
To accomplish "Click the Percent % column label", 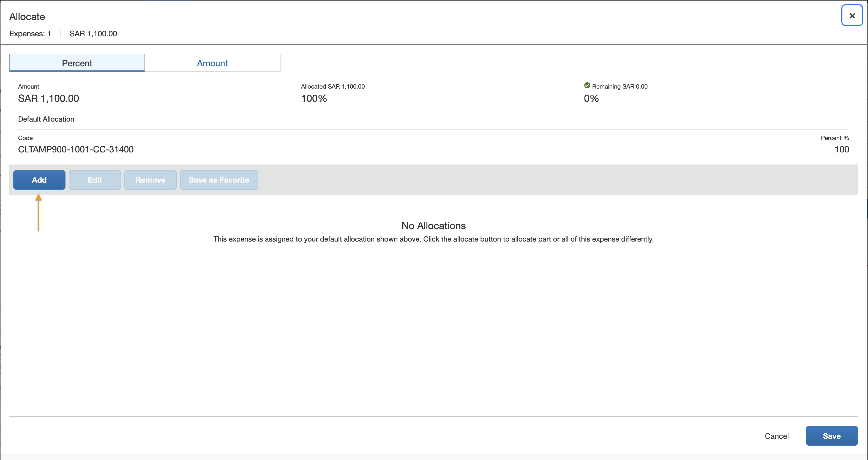I will click(835, 138).
